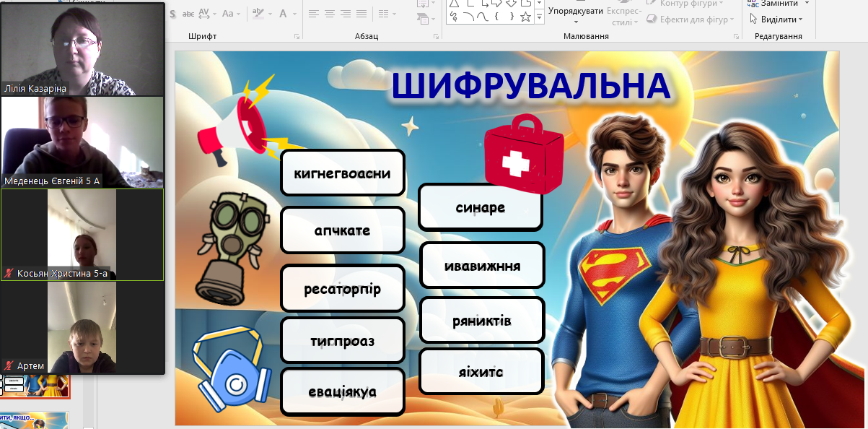Select the triangle shape in gallery
The height and width of the screenshot is (429, 868).
pyautogui.click(x=455, y=4)
